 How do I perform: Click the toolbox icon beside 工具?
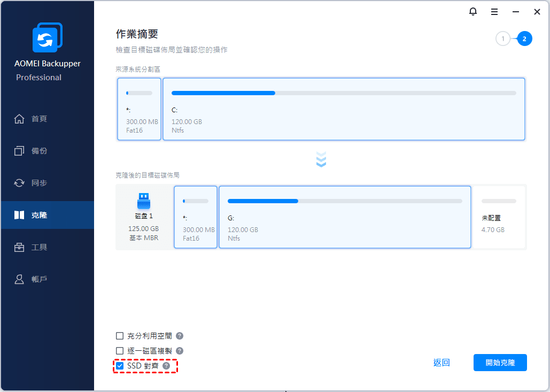pos(19,247)
